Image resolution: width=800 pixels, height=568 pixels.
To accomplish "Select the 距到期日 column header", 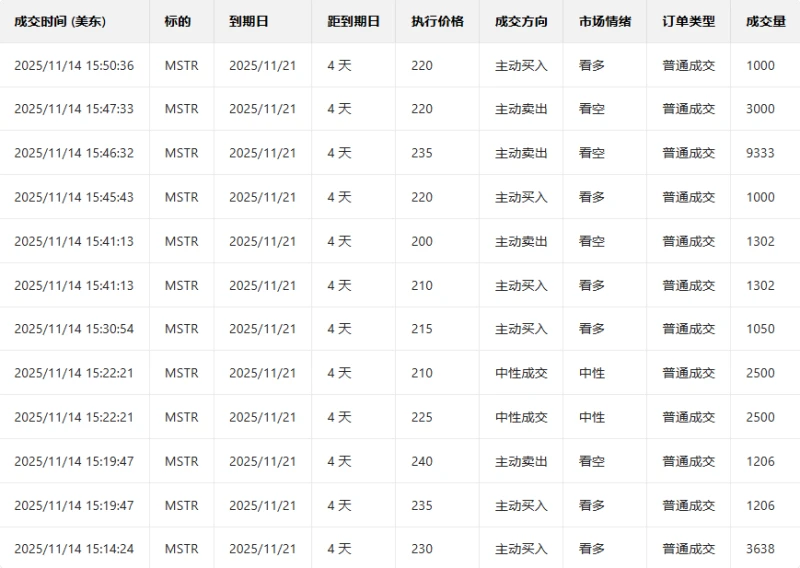I will (x=353, y=21).
